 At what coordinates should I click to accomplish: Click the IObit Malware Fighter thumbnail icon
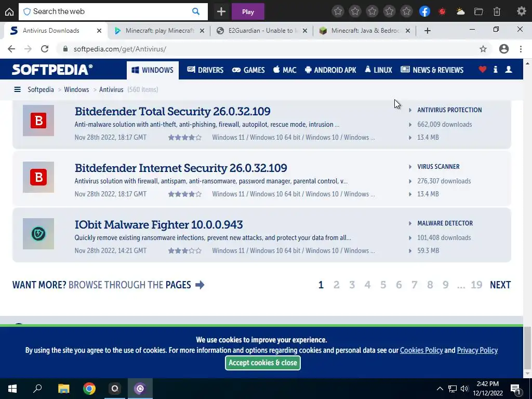click(x=38, y=234)
